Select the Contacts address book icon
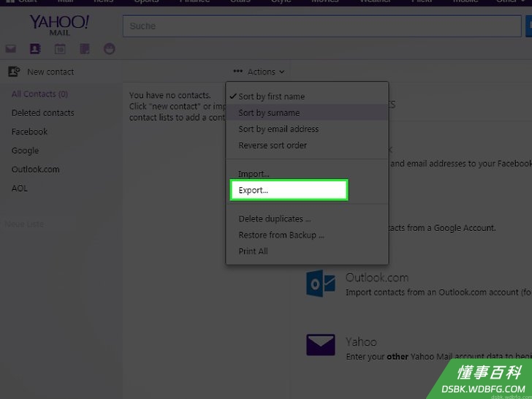This screenshot has height=399, width=532. 35,49
